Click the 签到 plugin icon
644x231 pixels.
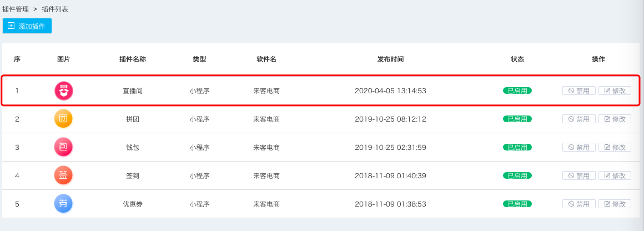tap(64, 175)
